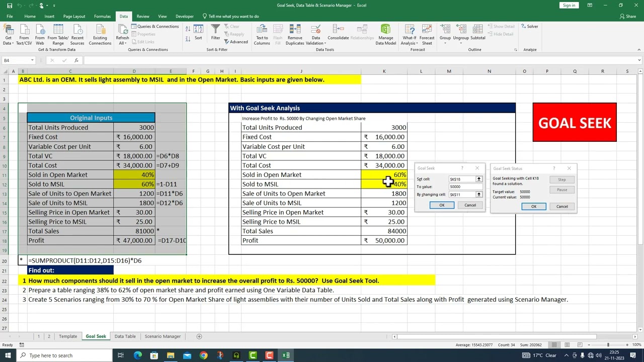Expand the Name Box dropdown
Image resolution: width=644 pixels, height=362 pixels.
pyautogui.click(x=32, y=60)
